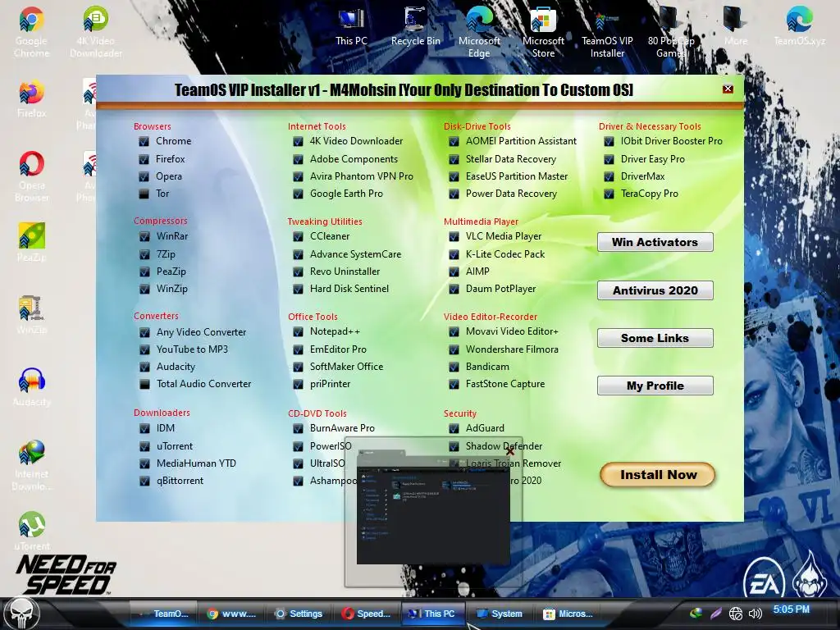Viewport: 840px width, 630px height.
Task: Uncheck the Hard Disk Sentinel checkbox
Action: 298,290
